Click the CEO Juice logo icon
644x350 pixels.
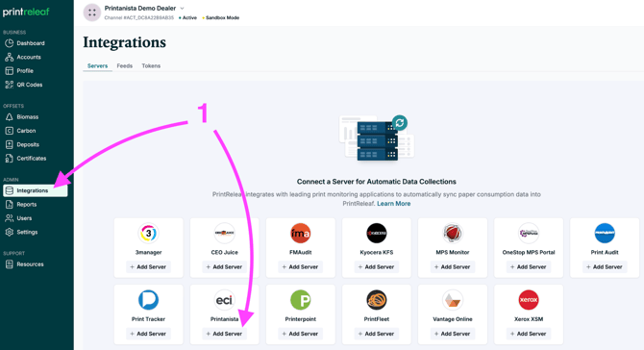point(224,234)
